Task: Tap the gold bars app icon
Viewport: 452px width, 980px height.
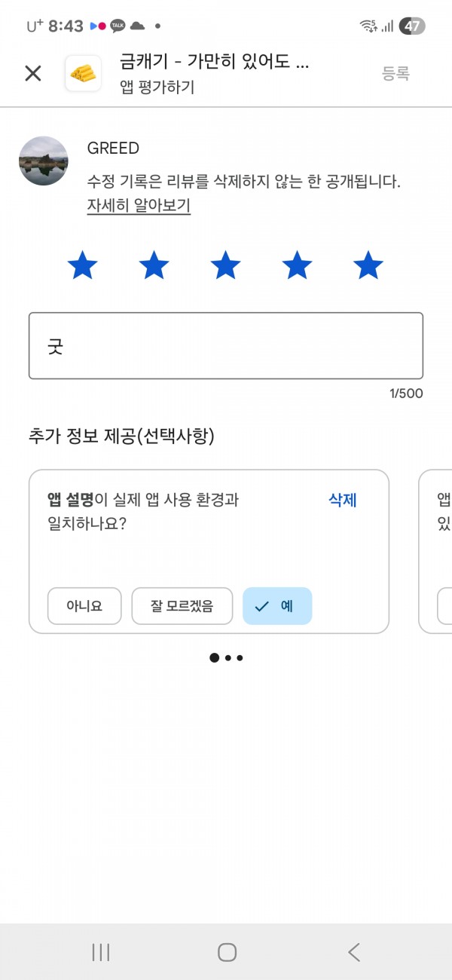Action: [84, 73]
